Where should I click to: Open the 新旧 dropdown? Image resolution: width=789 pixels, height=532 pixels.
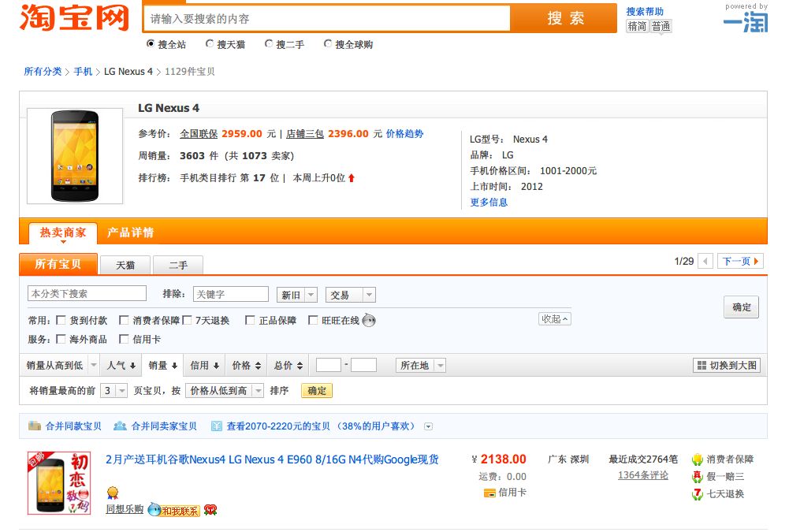[297, 295]
